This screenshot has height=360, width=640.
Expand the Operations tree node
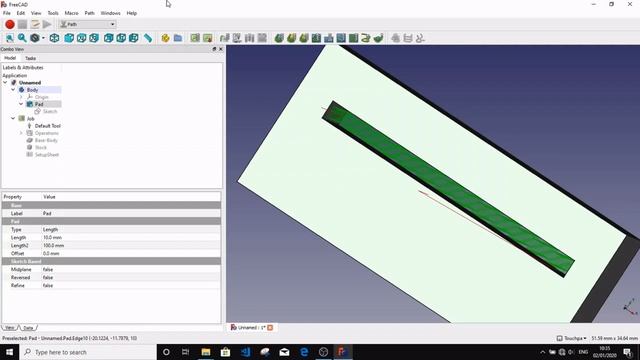tap(21, 133)
